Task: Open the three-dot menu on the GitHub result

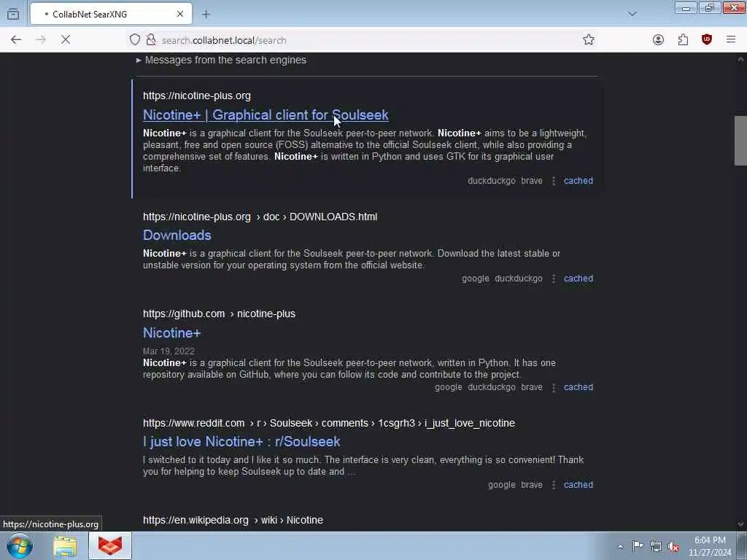Action: click(553, 388)
